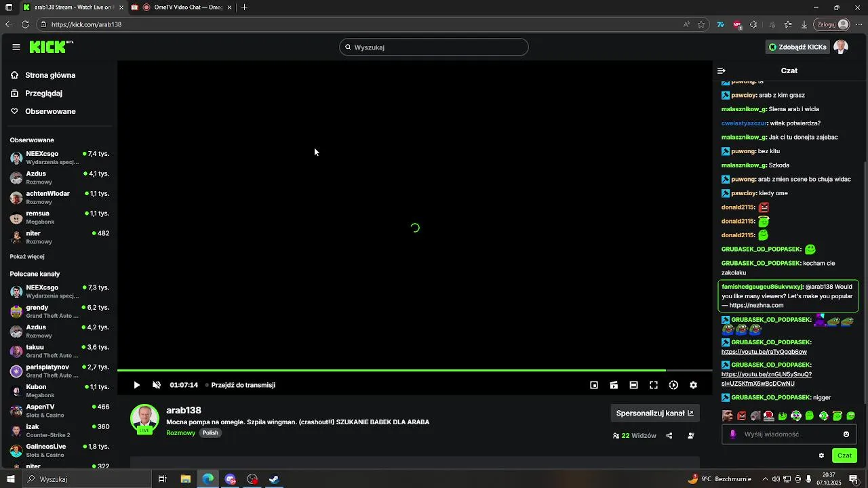Collapse the chat panel arrow icon
This screenshot has width=868, height=488.
pos(722,70)
